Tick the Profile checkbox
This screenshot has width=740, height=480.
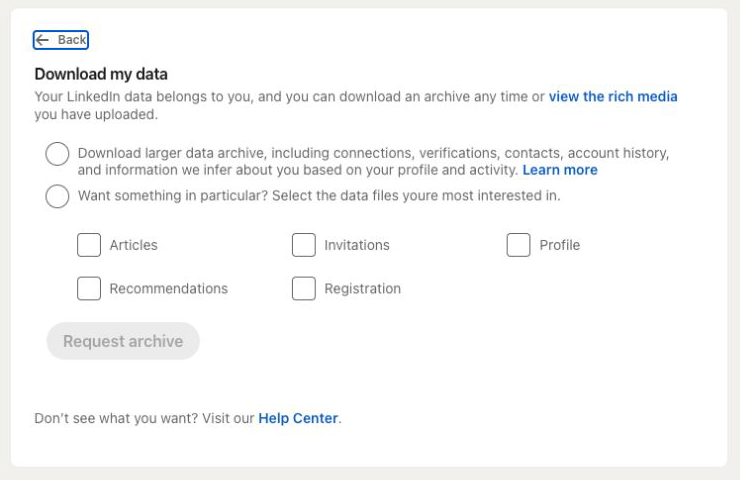[x=518, y=245]
